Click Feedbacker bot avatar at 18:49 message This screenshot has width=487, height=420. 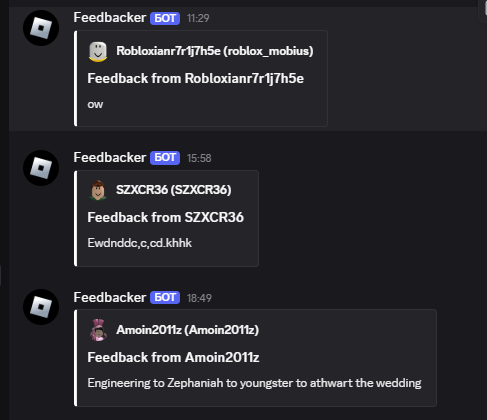tap(41, 307)
